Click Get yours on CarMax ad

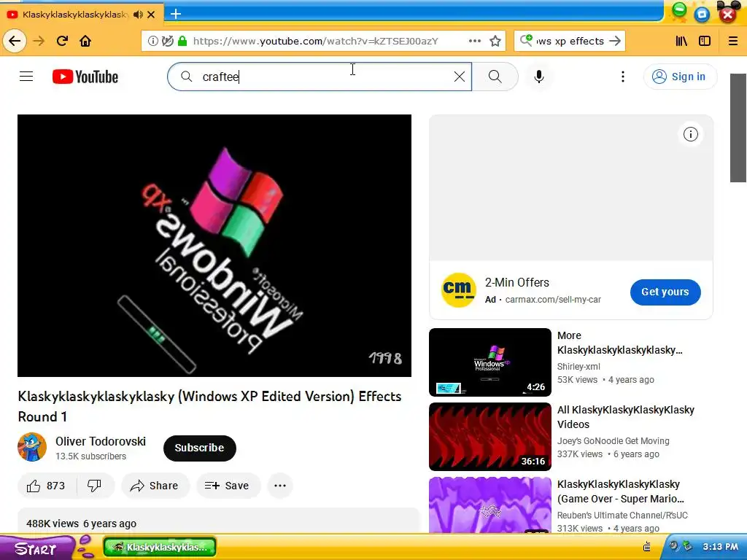[x=665, y=292]
